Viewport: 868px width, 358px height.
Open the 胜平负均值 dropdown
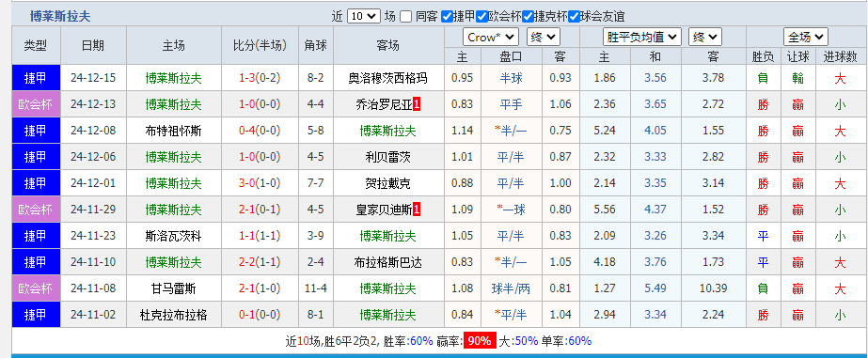641,37
